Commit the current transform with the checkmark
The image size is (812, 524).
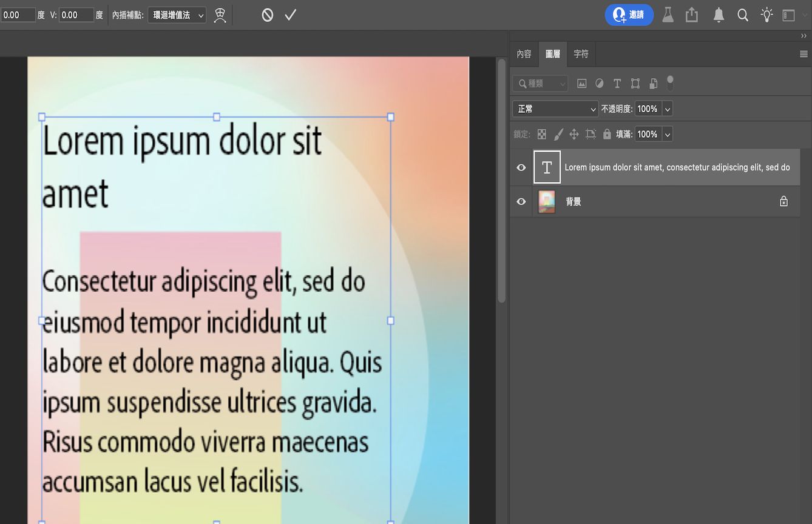[x=290, y=15]
